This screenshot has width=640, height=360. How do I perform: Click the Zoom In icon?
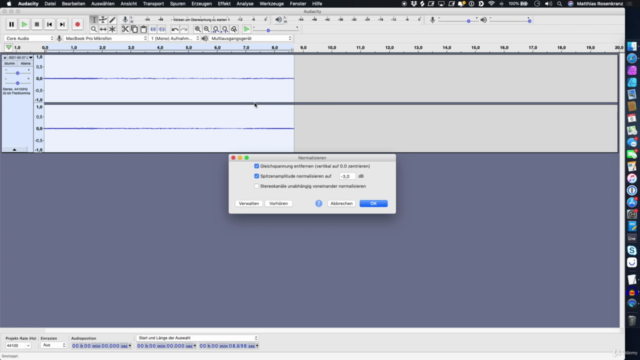click(198, 29)
